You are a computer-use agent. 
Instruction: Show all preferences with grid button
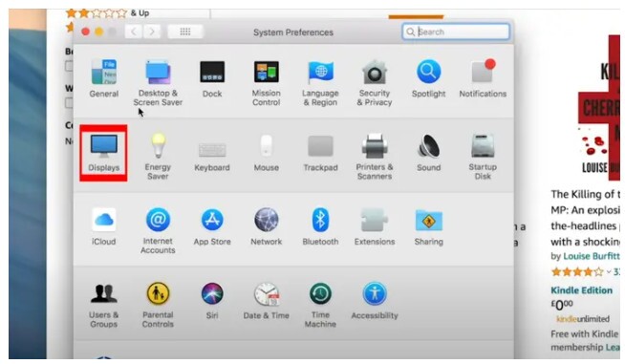185,32
